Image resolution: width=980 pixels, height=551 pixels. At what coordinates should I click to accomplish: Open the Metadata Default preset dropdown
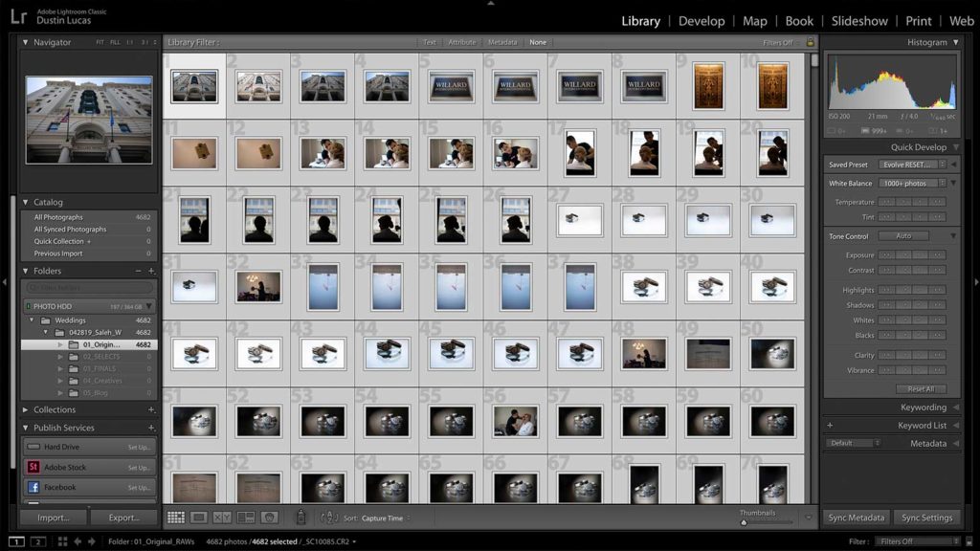853,443
